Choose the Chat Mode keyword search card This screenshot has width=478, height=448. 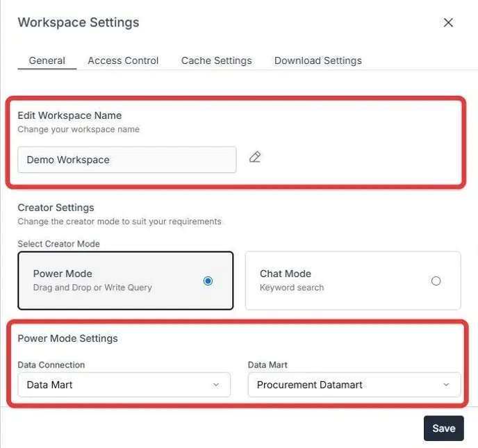pyautogui.click(x=353, y=281)
